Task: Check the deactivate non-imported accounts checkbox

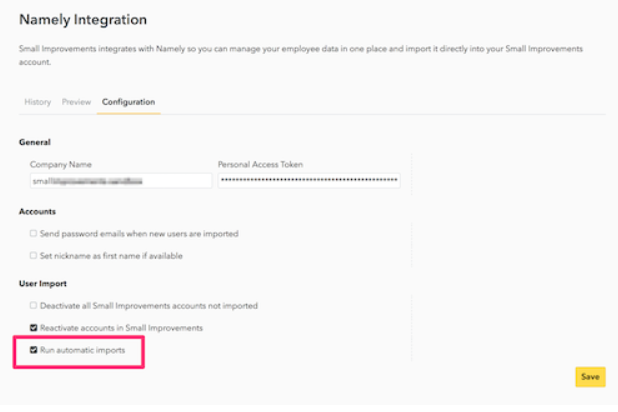Action: 33,305
